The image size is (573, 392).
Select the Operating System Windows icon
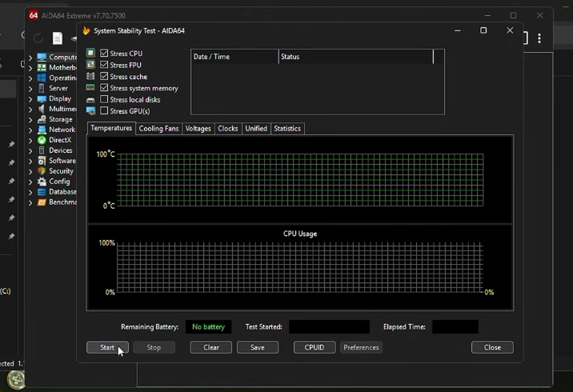click(x=42, y=78)
